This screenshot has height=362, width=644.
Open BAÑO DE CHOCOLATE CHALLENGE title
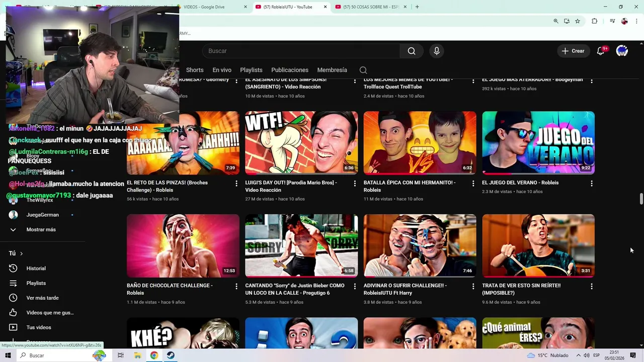(x=170, y=289)
